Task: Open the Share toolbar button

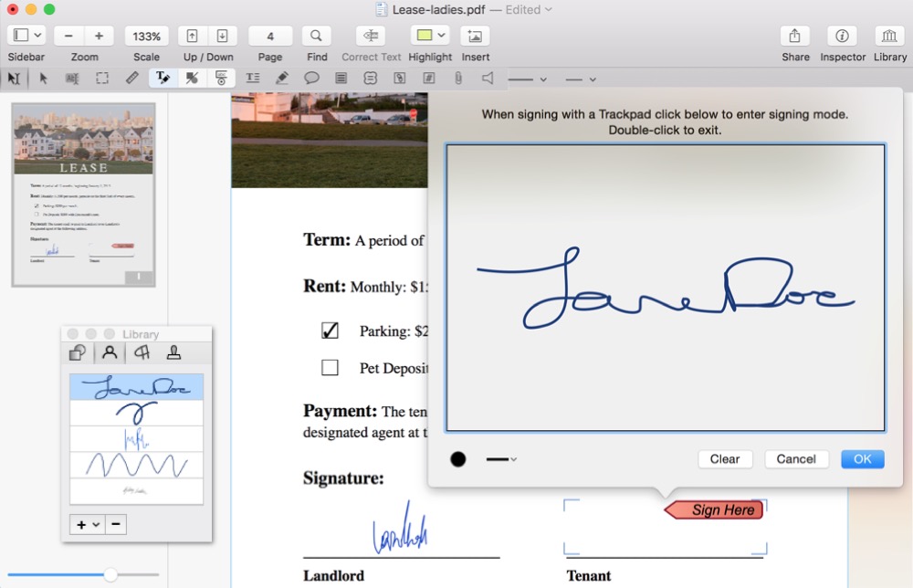Action: click(795, 37)
